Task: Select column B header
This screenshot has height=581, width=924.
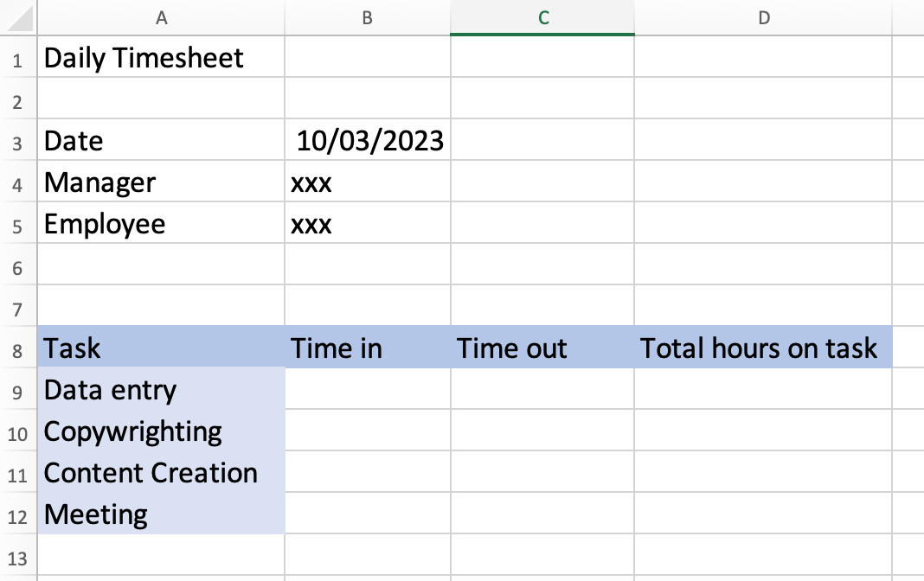Action: (367, 17)
